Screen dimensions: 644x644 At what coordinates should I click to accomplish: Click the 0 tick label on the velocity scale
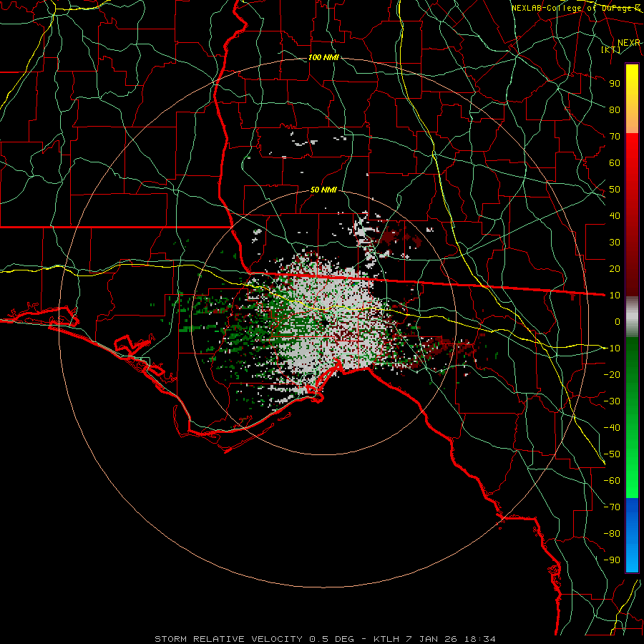618,322
